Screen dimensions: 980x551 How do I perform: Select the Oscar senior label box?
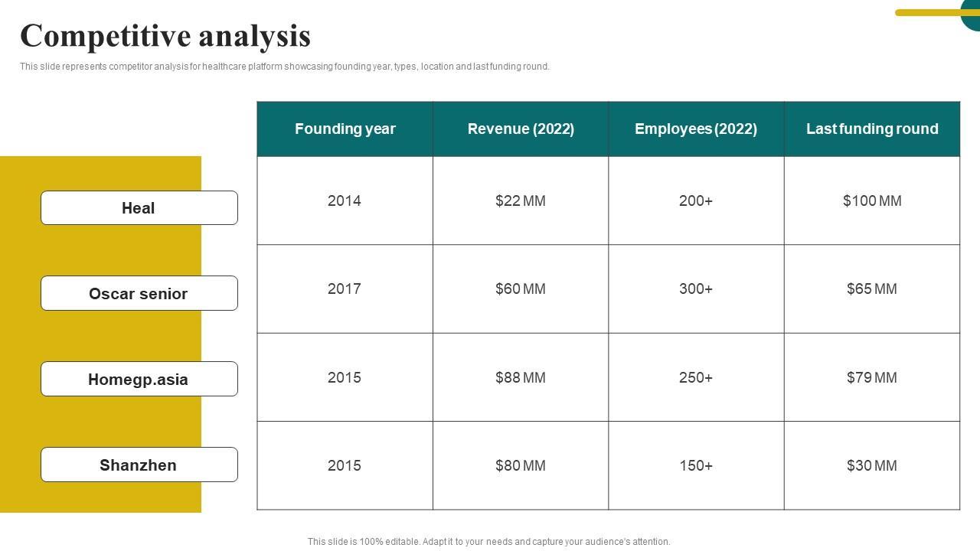(139, 294)
